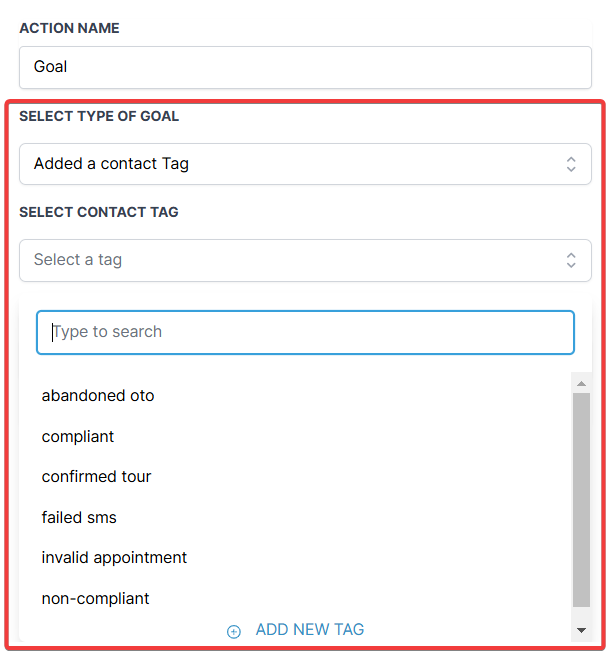Click the Action Name input field
This screenshot has height=654, width=615.
click(305, 67)
